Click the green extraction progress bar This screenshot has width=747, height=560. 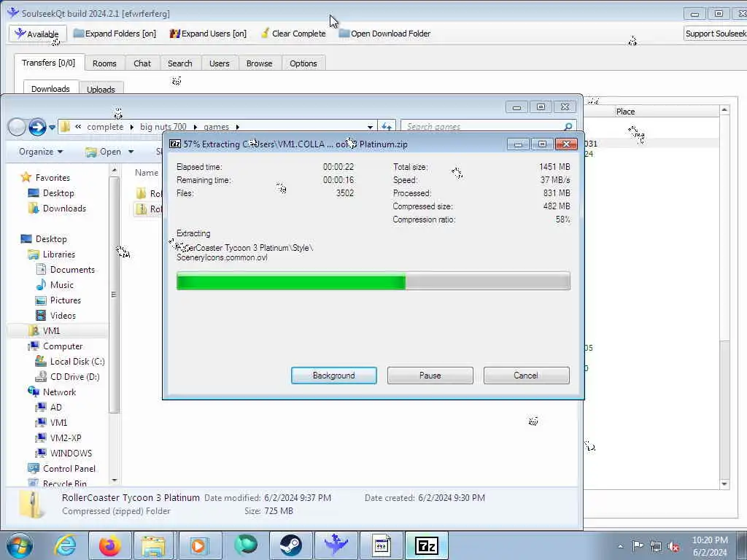pyautogui.click(x=373, y=281)
